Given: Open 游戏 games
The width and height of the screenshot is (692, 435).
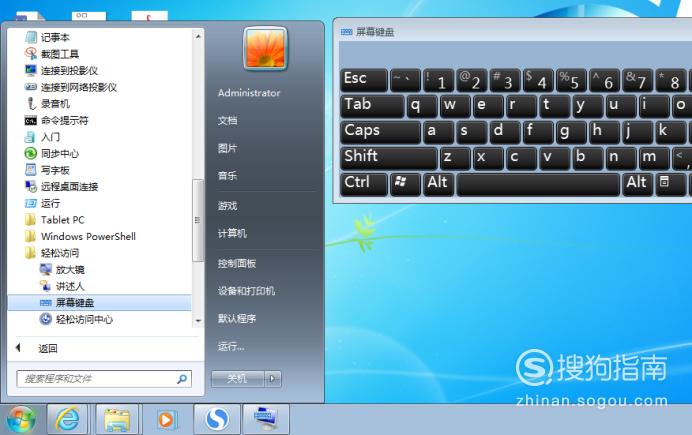Looking at the screenshot, I should point(228,206).
